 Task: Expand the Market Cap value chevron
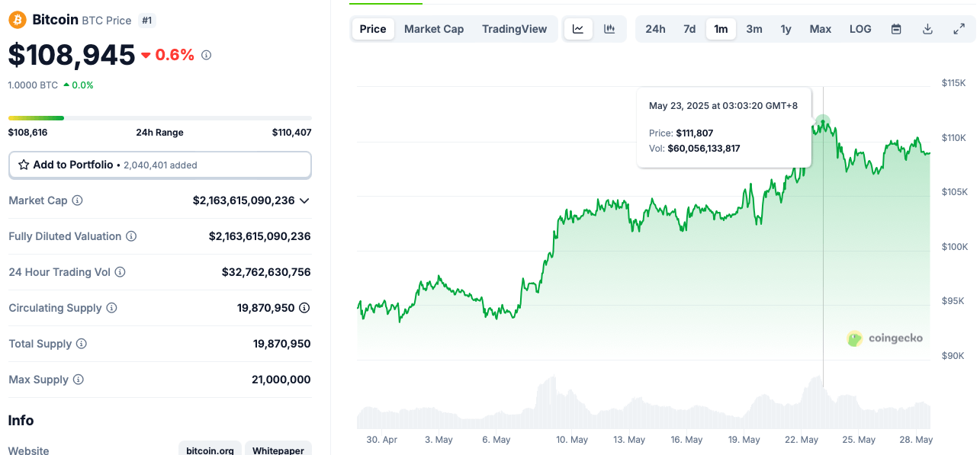point(304,200)
